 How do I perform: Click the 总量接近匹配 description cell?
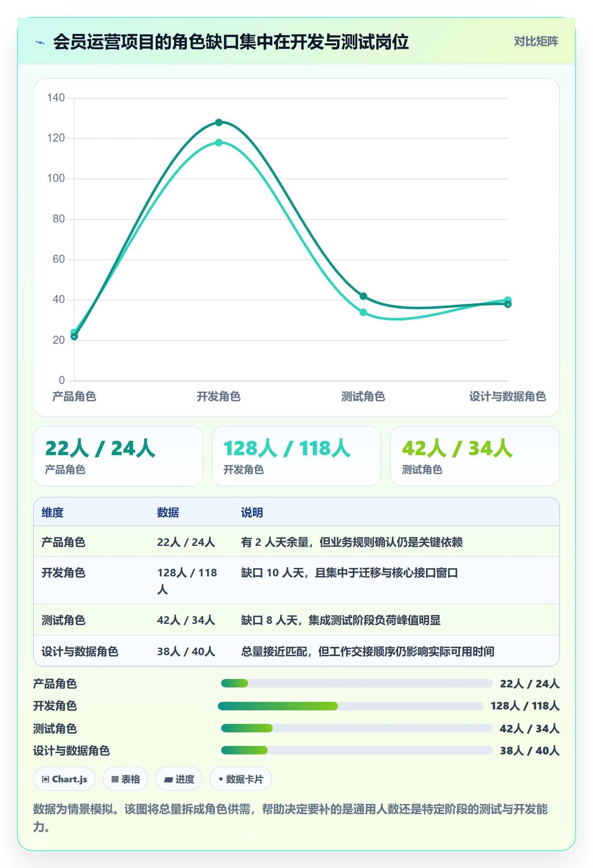pyautogui.click(x=368, y=651)
